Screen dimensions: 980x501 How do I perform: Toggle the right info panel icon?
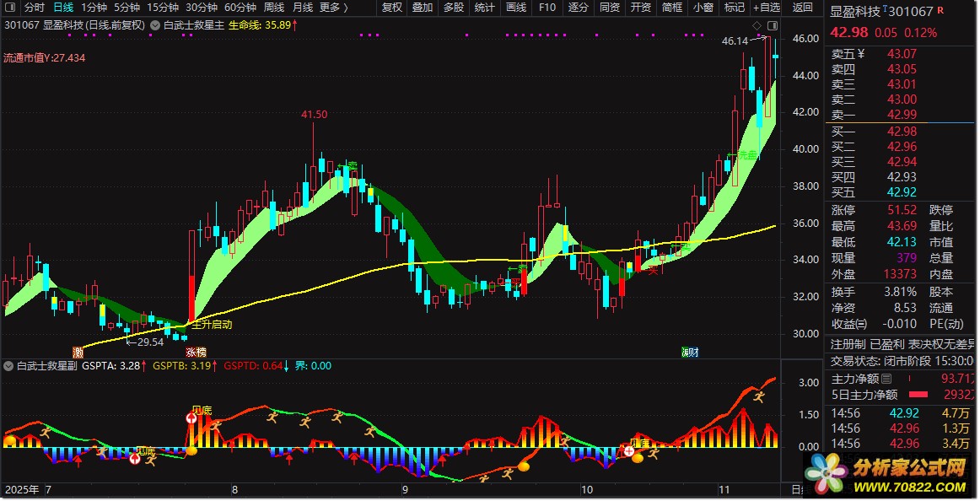[773, 25]
